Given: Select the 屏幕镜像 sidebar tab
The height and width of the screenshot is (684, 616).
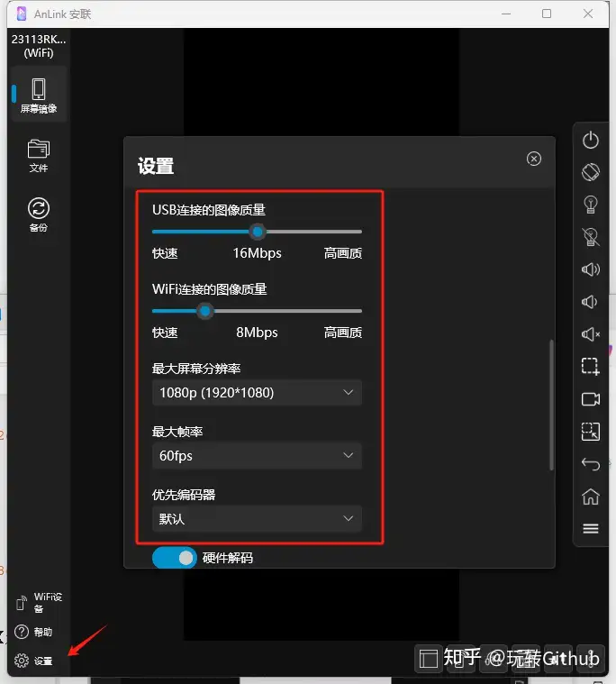Looking at the screenshot, I should (39, 96).
